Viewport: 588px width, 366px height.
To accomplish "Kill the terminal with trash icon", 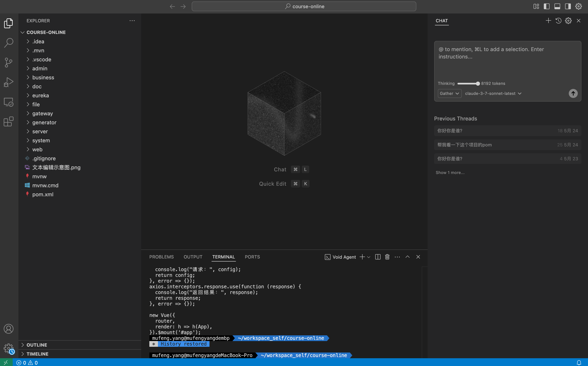I will tap(387, 257).
